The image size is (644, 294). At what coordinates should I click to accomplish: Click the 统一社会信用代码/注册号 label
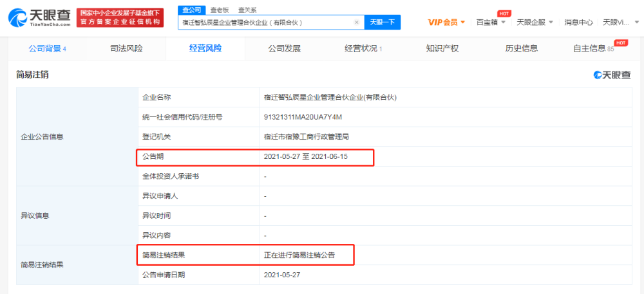tap(182, 117)
